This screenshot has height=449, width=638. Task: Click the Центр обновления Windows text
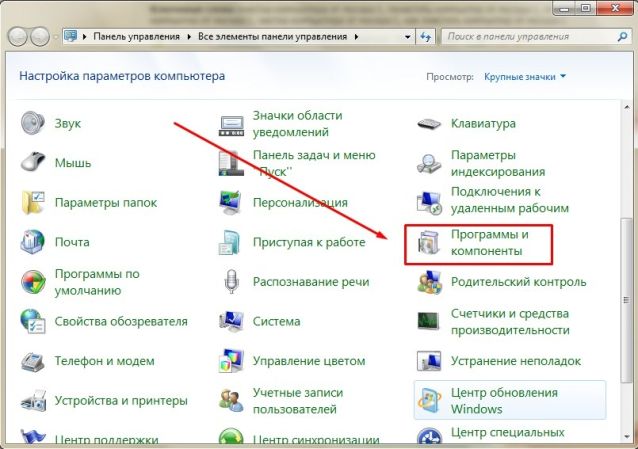tap(504, 401)
